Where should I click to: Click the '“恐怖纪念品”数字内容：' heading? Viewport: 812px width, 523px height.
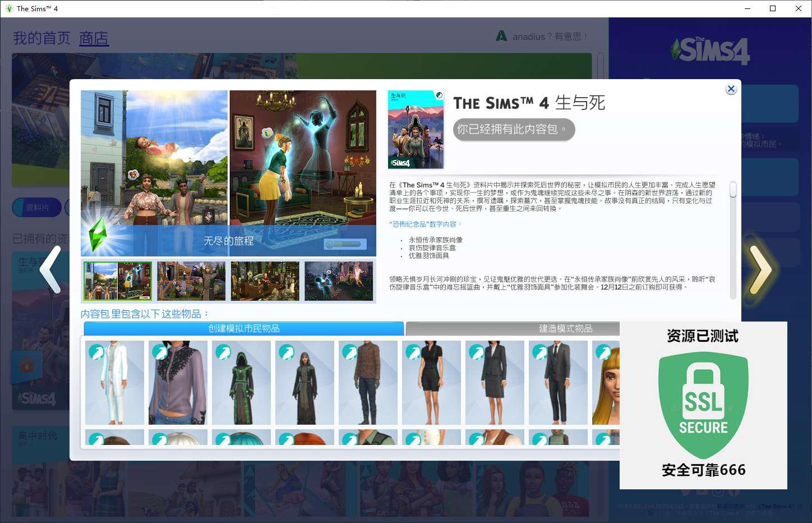426,224
